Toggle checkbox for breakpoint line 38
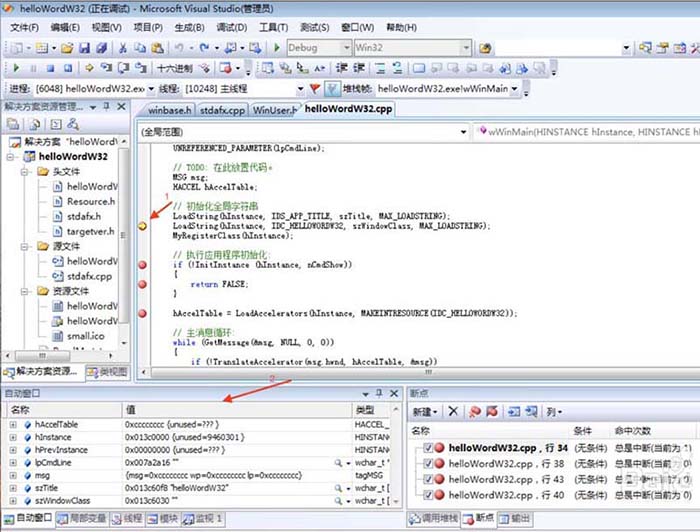700x532 pixels. point(428,464)
